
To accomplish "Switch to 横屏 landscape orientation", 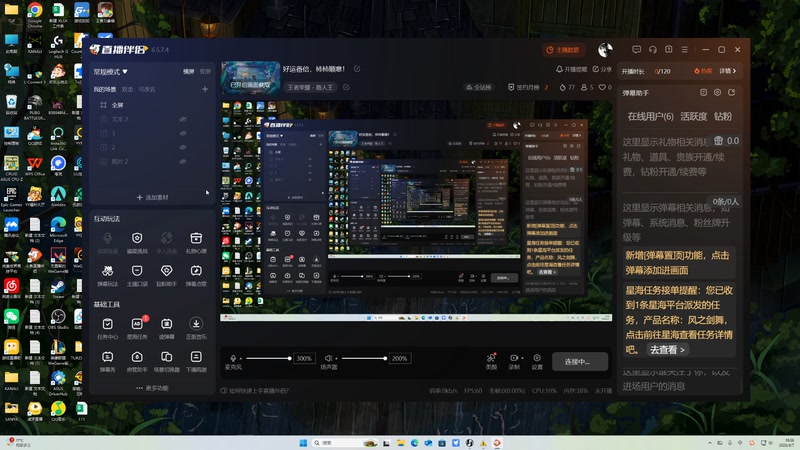I will click(189, 71).
